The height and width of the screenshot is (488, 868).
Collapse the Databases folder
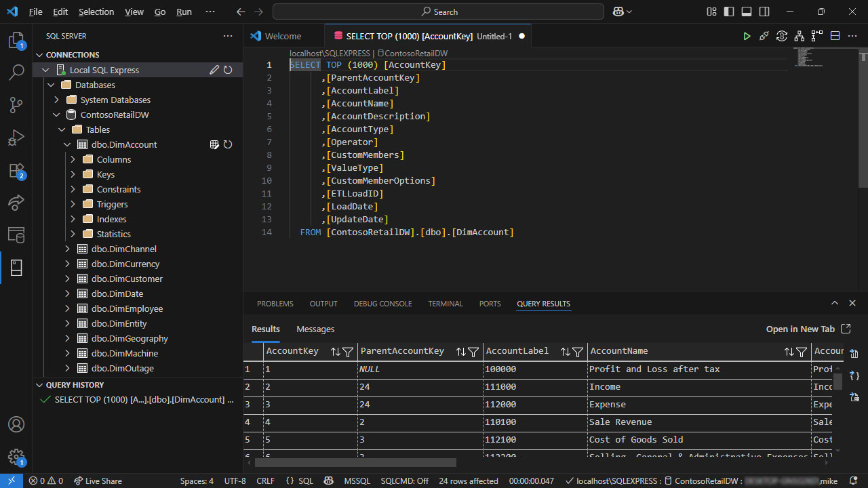pyautogui.click(x=51, y=85)
